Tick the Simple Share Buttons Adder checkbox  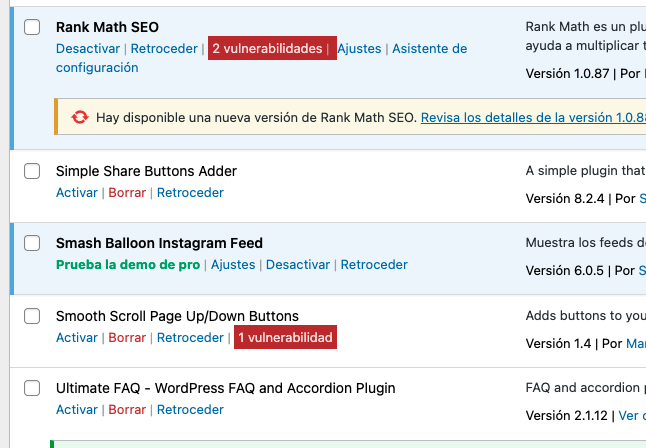(x=32, y=171)
